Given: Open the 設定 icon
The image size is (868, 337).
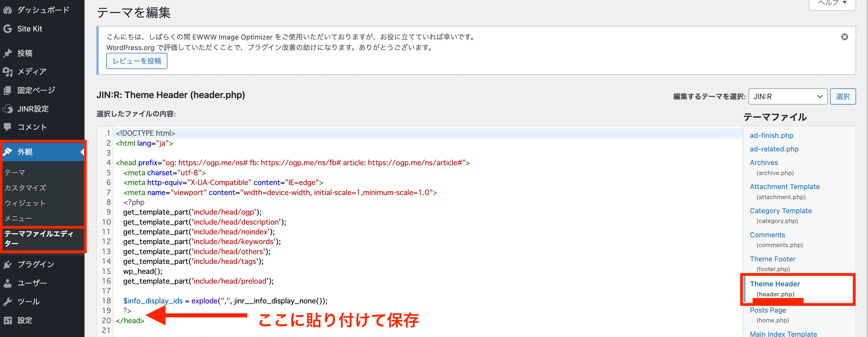Looking at the screenshot, I should point(7,320).
